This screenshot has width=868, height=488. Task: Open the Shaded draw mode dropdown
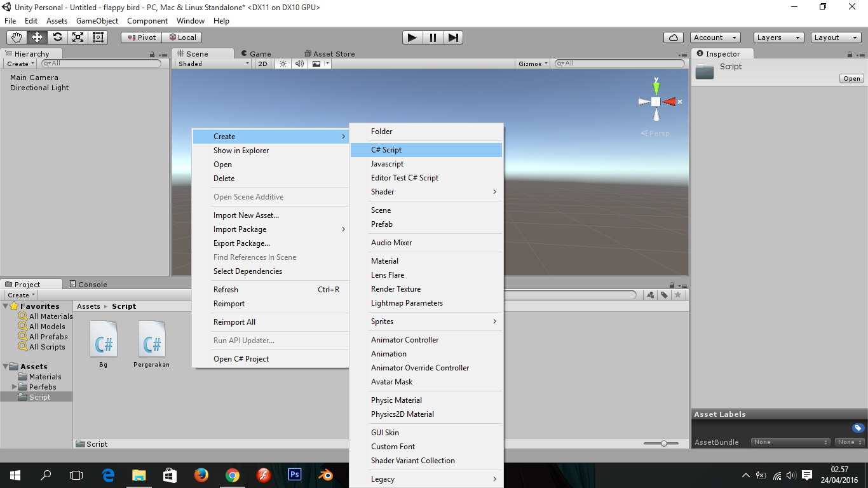[214, 64]
